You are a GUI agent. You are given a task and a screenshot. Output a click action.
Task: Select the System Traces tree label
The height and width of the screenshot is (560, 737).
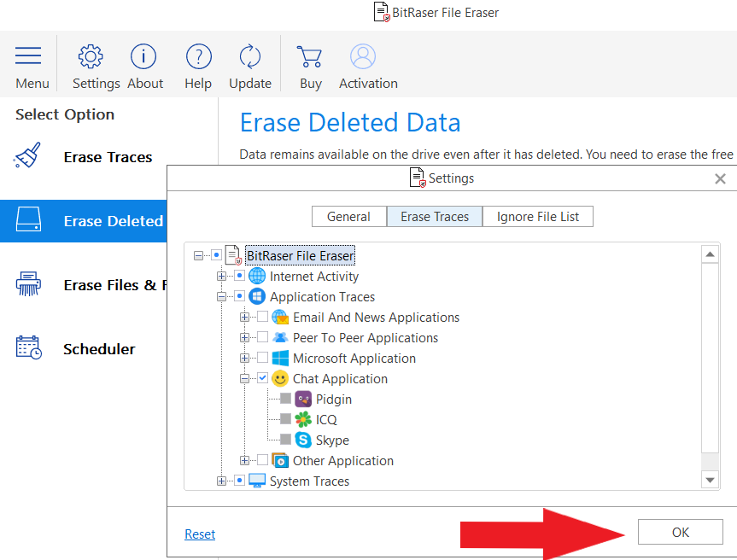pos(309,481)
